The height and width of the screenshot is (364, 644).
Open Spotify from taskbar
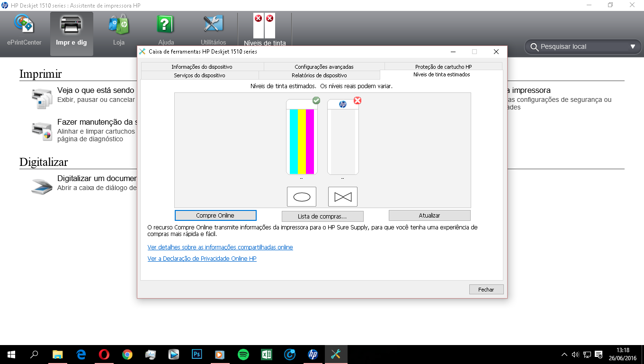243,354
